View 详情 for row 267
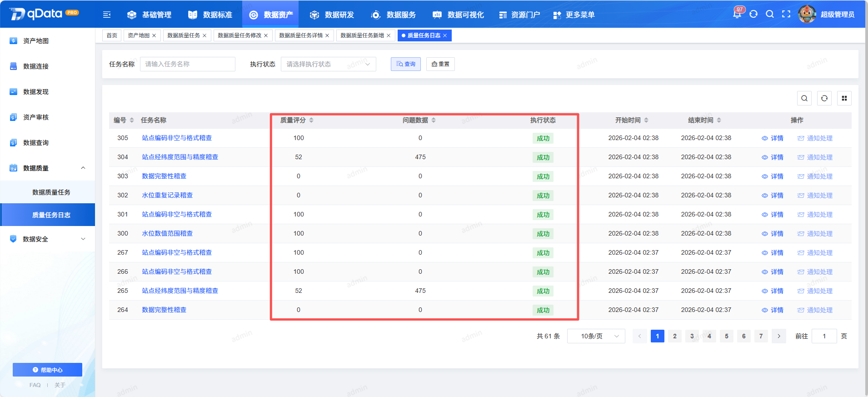The height and width of the screenshot is (397, 868). pyautogui.click(x=773, y=253)
